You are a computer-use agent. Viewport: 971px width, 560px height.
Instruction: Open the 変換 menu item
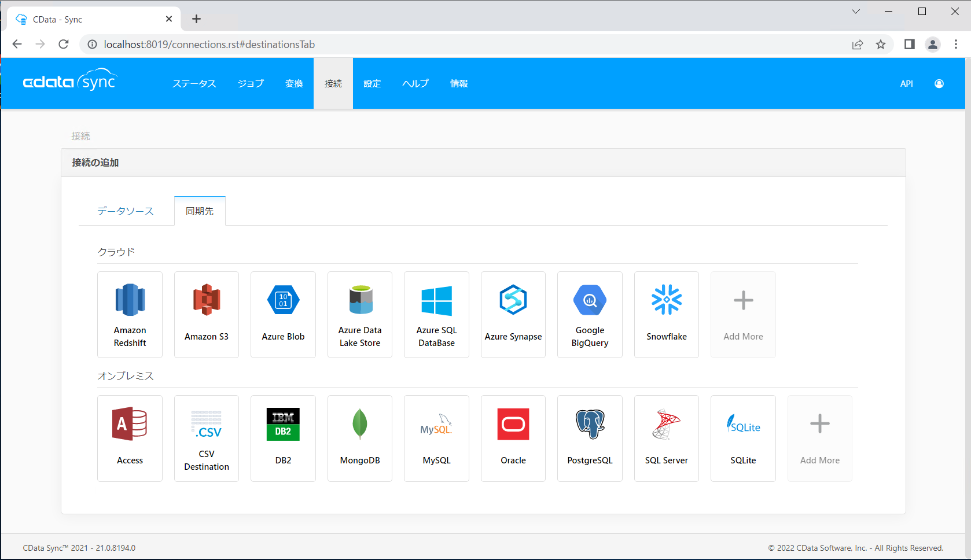point(294,84)
